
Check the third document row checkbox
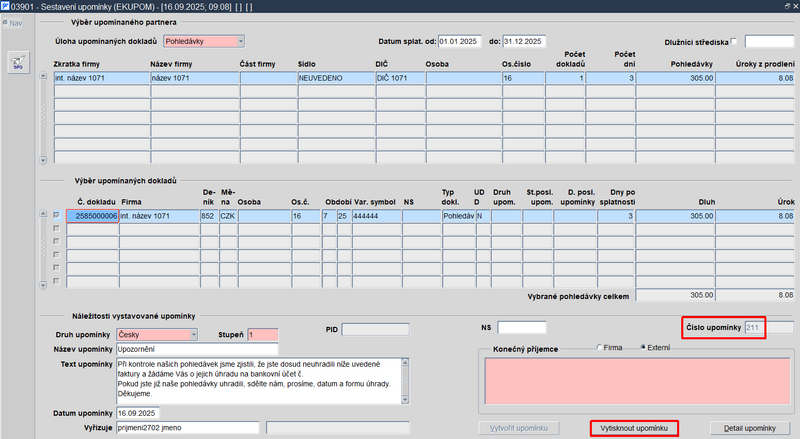(x=57, y=241)
